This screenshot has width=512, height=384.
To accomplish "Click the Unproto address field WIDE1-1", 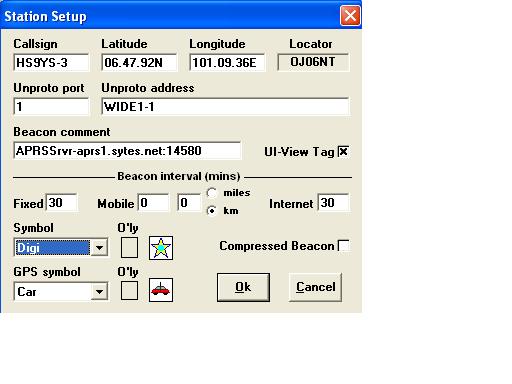I will 225,106.
